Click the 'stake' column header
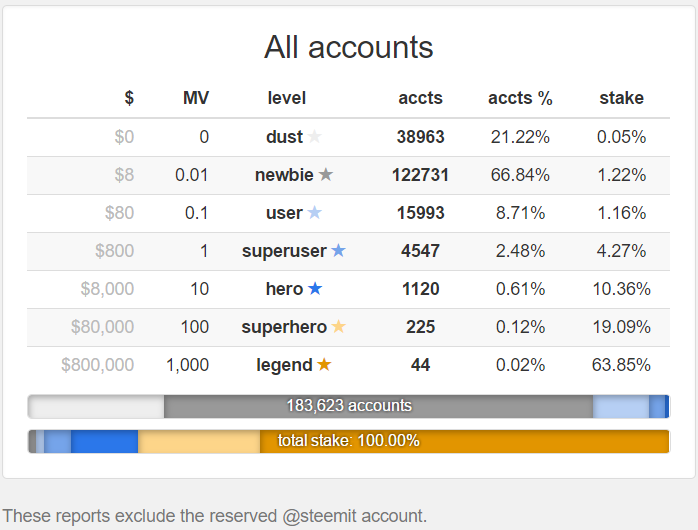698x530 pixels. pyautogui.click(x=621, y=98)
